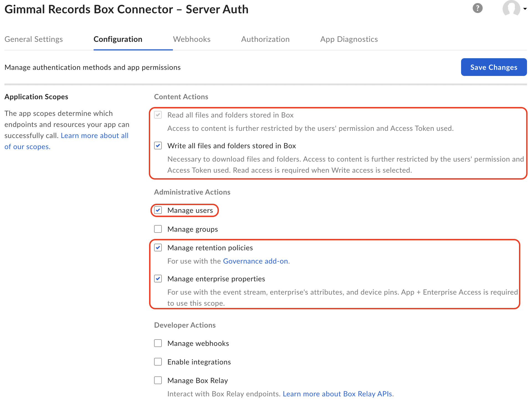The height and width of the screenshot is (403, 532).
Task: Open the Webhooks tab
Action: (192, 39)
